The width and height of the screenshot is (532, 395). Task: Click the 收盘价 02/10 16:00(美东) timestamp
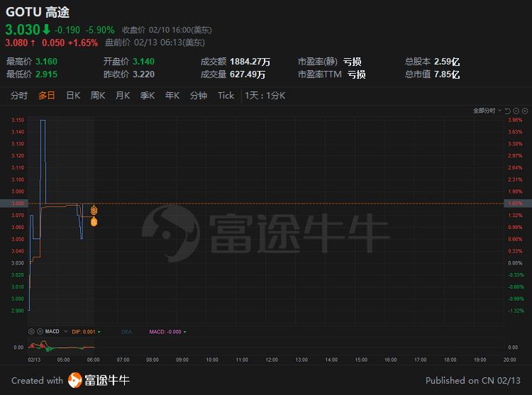coord(167,30)
